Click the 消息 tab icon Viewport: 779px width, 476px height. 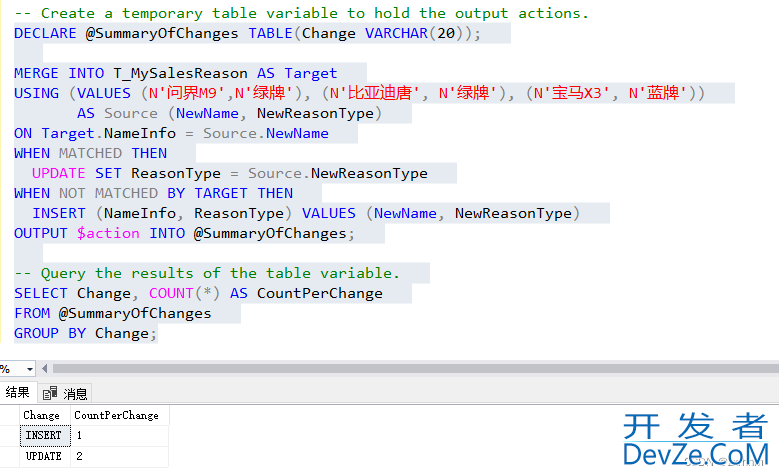pyautogui.click(x=50, y=393)
